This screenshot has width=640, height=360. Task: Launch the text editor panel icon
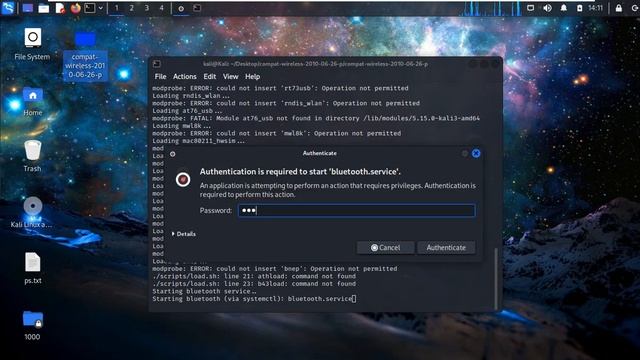(60, 8)
